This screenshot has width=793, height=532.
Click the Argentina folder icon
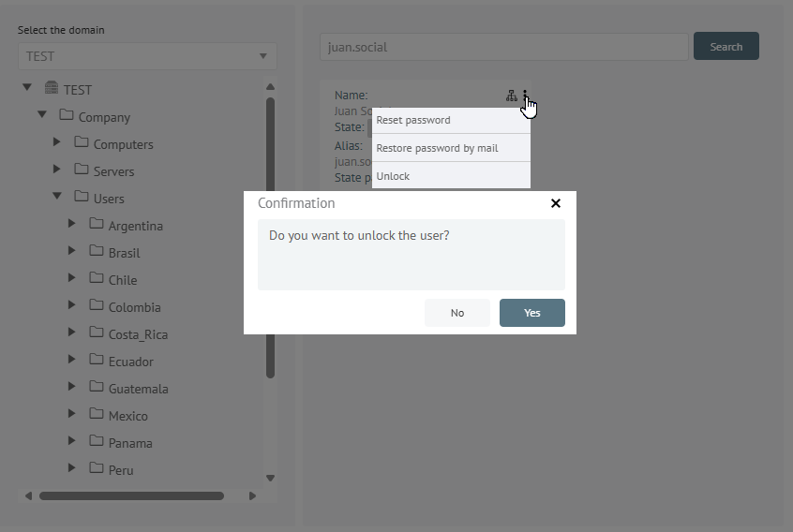(x=97, y=223)
